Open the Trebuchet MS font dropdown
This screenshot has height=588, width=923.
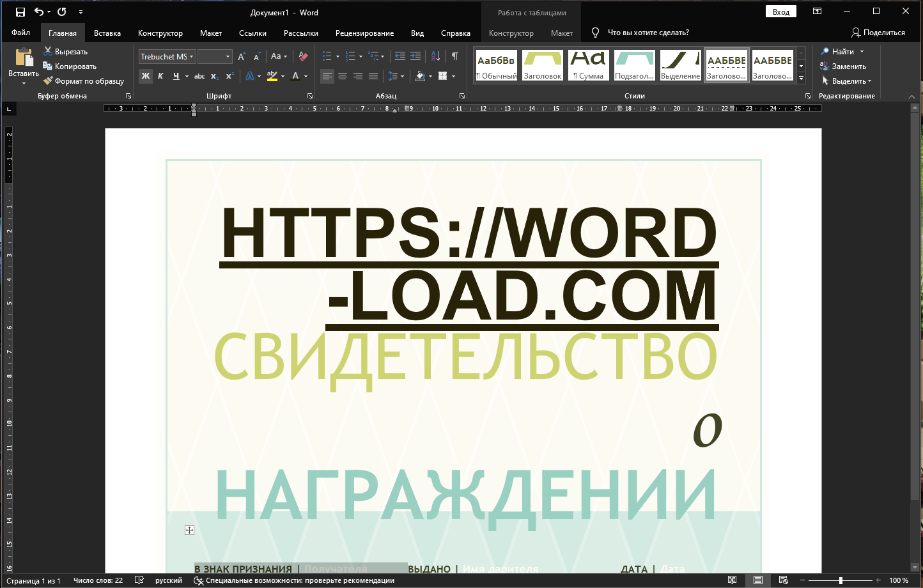(191, 57)
